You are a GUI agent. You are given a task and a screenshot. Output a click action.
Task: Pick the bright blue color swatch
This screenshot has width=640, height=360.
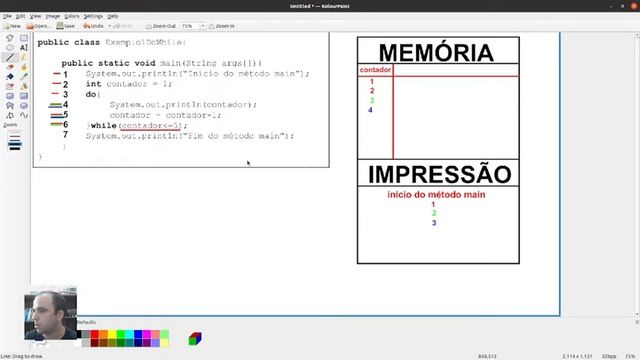coord(138,335)
